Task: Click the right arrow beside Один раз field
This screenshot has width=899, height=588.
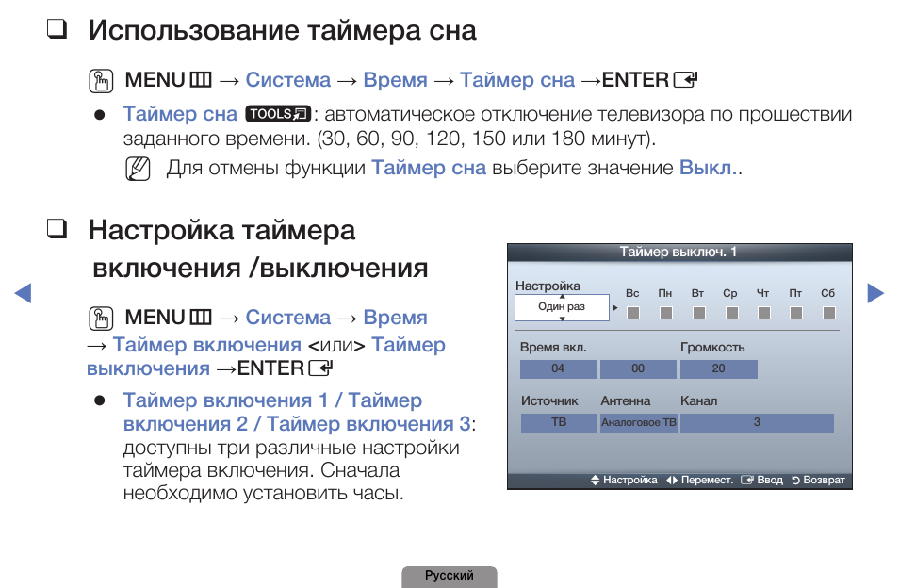Action: coord(615,307)
